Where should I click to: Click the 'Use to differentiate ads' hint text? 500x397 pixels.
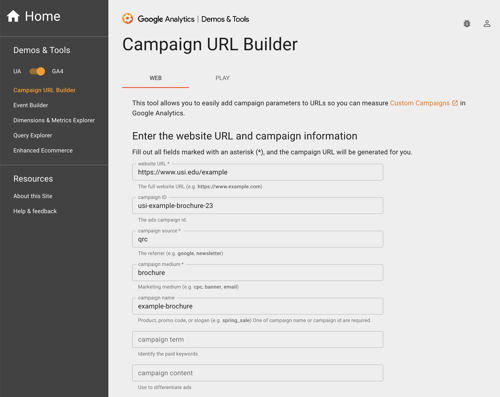pos(165,387)
